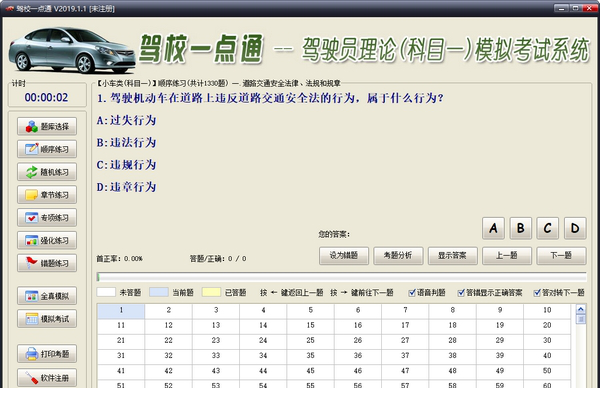Image resolution: width=600 pixels, height=403 pixels.
Task: Jump to question 24 in grid
Action: pyautogui.click(x=263, y=341)
